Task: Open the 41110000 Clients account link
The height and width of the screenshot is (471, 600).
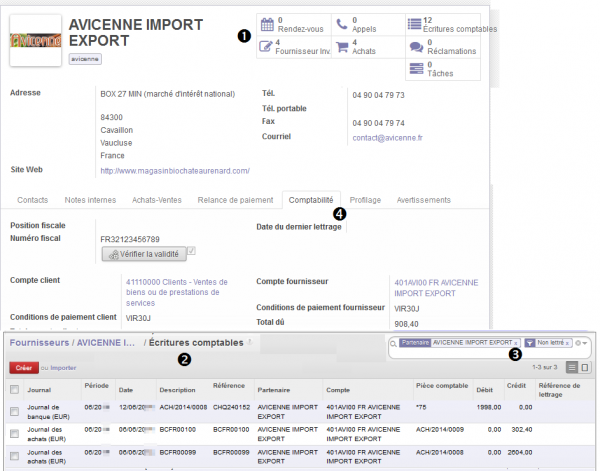Action: (x=177, y=292)
